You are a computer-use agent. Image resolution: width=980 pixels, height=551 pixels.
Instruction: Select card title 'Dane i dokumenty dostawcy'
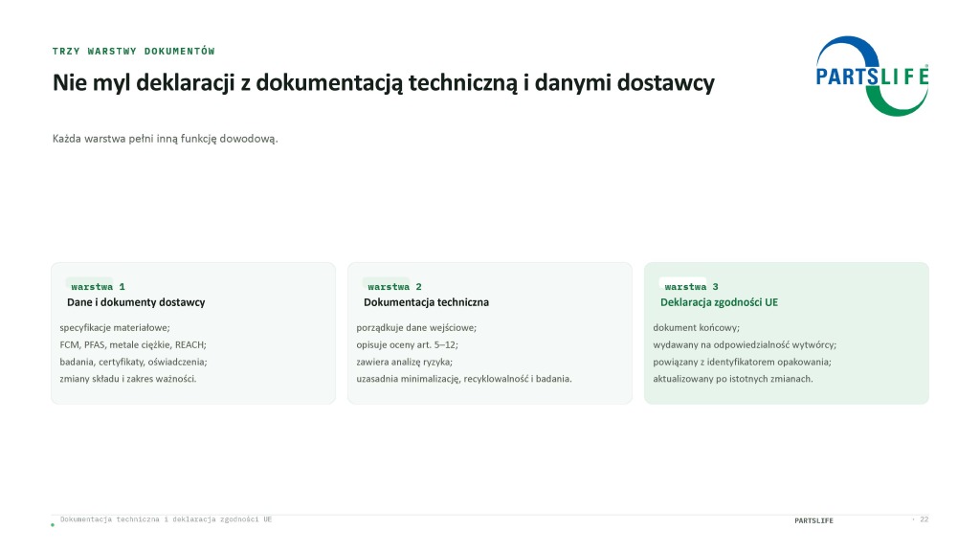[x=136, y=302]
